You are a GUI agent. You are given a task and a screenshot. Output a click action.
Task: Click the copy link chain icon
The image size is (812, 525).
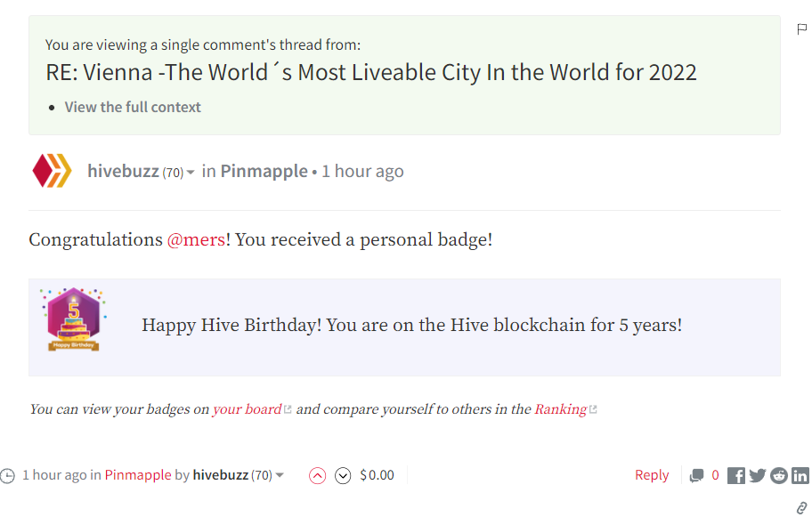[x=801, y=508]
